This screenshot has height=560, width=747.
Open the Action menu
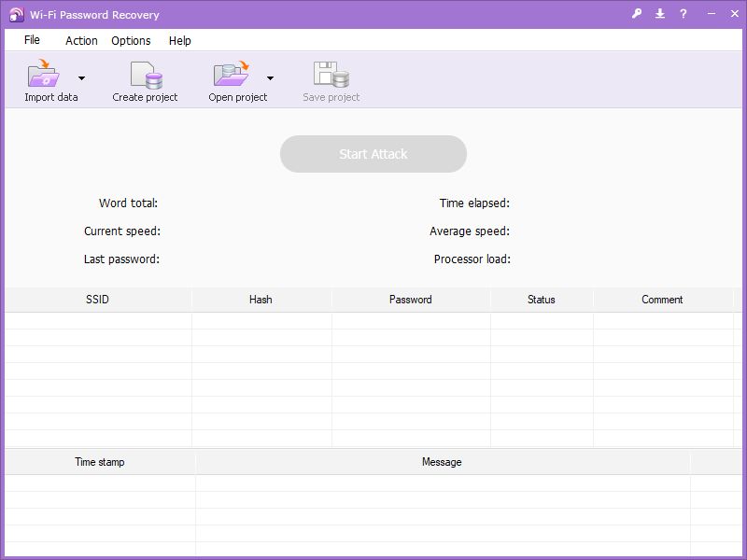coord(80,40)
